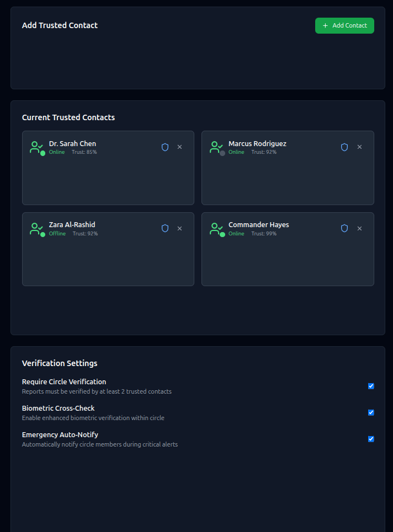Uncheck Require Circle Verification checkbox
The height and width of the screenshot is (532, 393).
[371, 386]
